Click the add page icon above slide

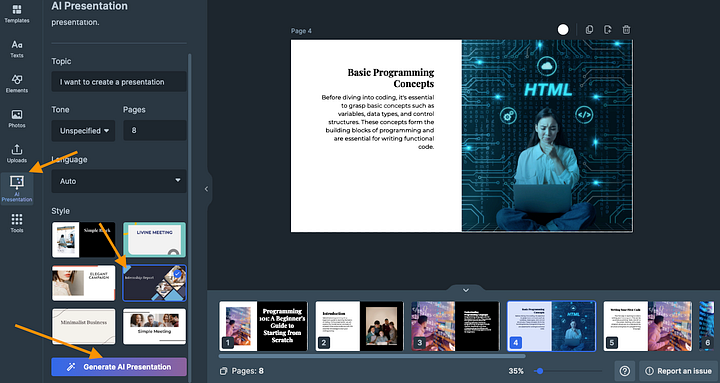coord(608,30)
